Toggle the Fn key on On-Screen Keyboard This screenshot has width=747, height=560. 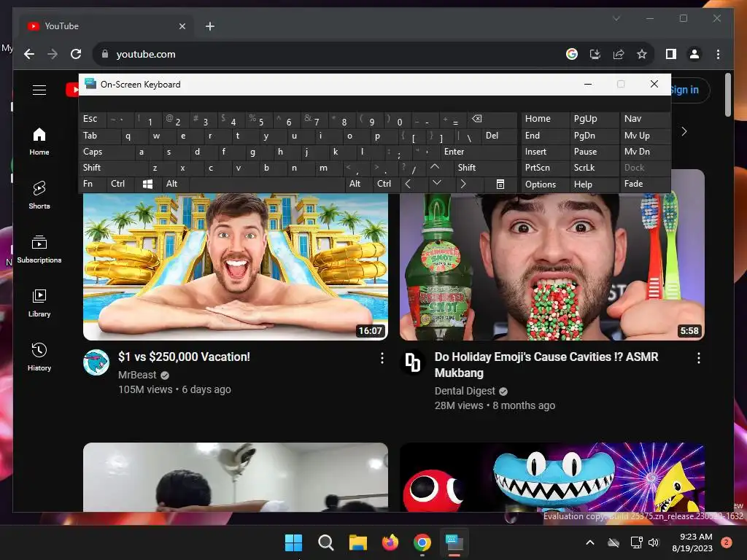(x=93, y=184)
